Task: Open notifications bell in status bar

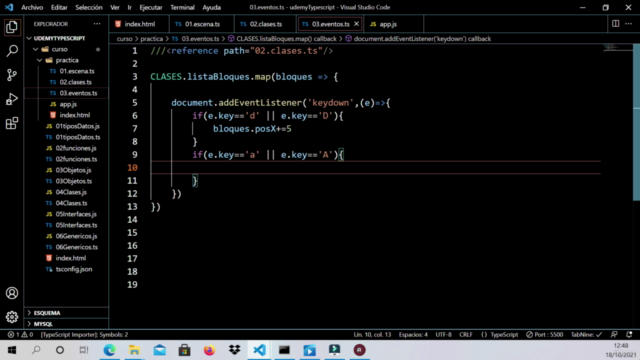Action: click(629, 335)
